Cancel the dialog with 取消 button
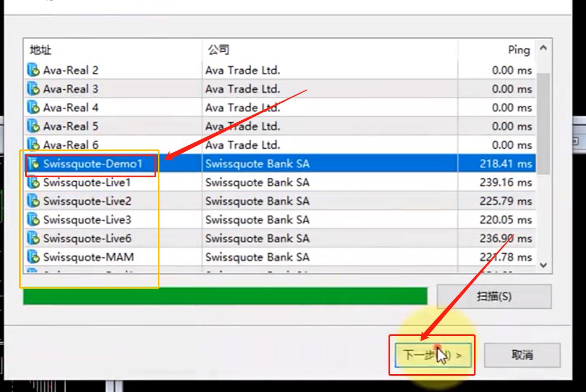 522,356
